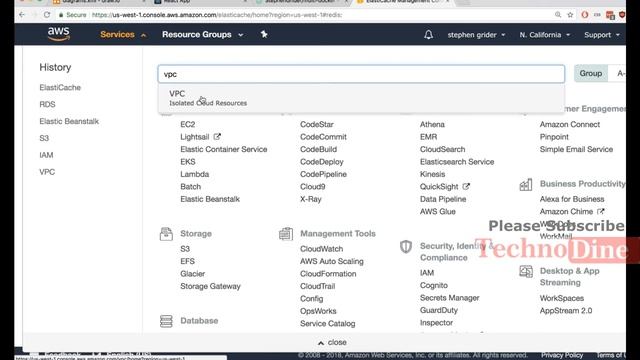Open CodeStar service

(317, 124)
